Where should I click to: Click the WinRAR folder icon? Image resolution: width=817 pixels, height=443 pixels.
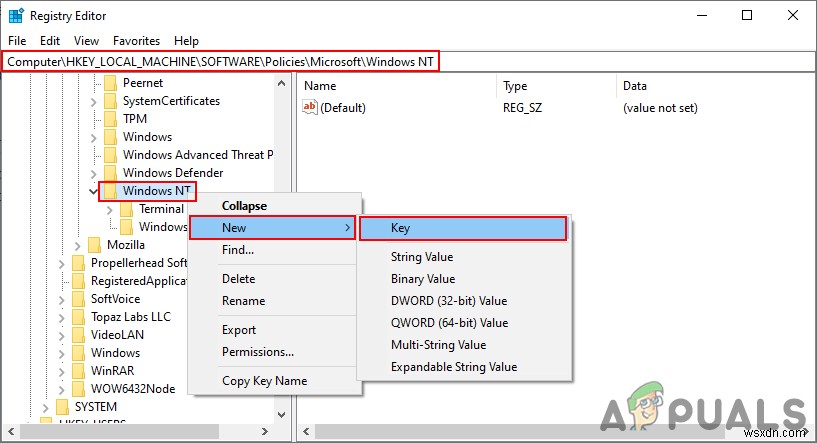click(79, 371)
